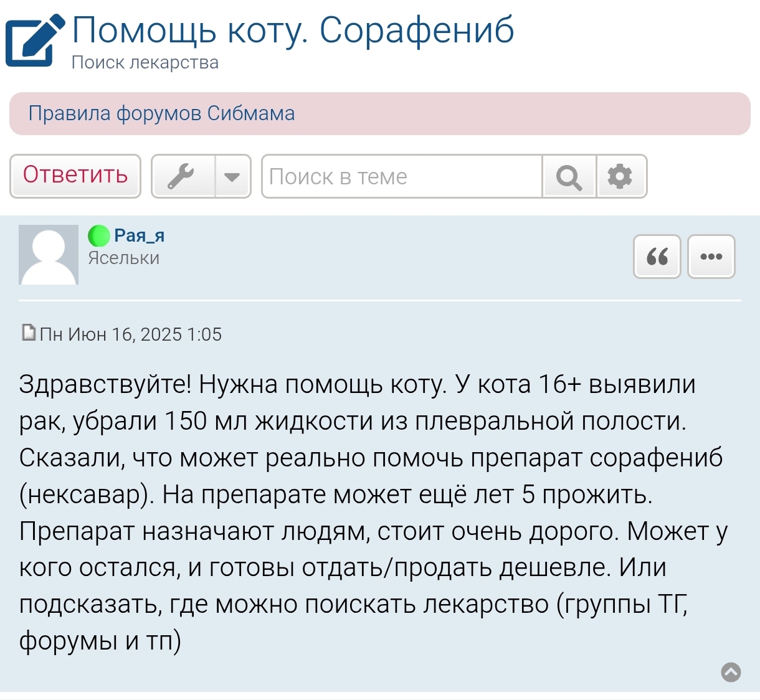Click the avatar of user Рая_я

pyautogui.click(x=49, y=255)
